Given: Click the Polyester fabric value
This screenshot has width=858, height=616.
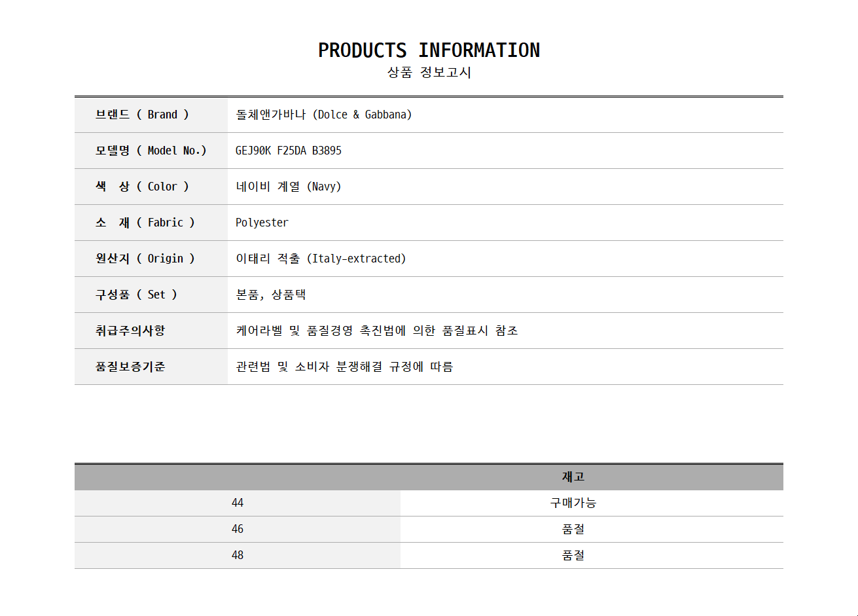Looking at the screenshot, I should (x=262, y=223).
